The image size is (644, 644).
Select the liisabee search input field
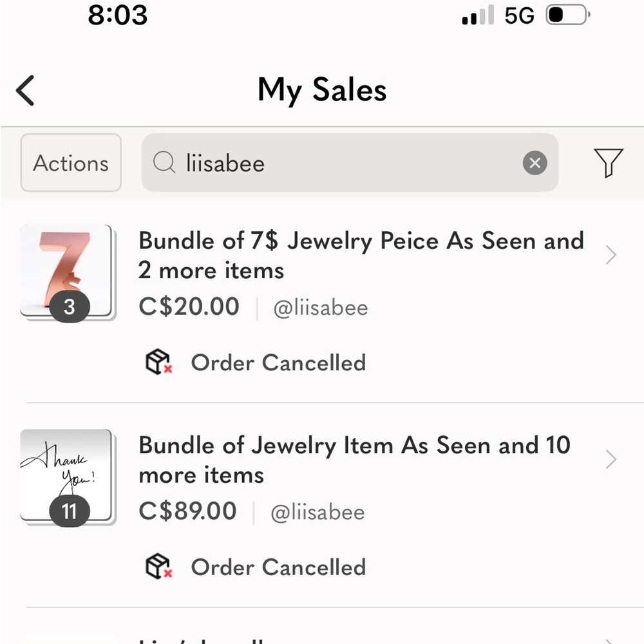coord(350,163)
